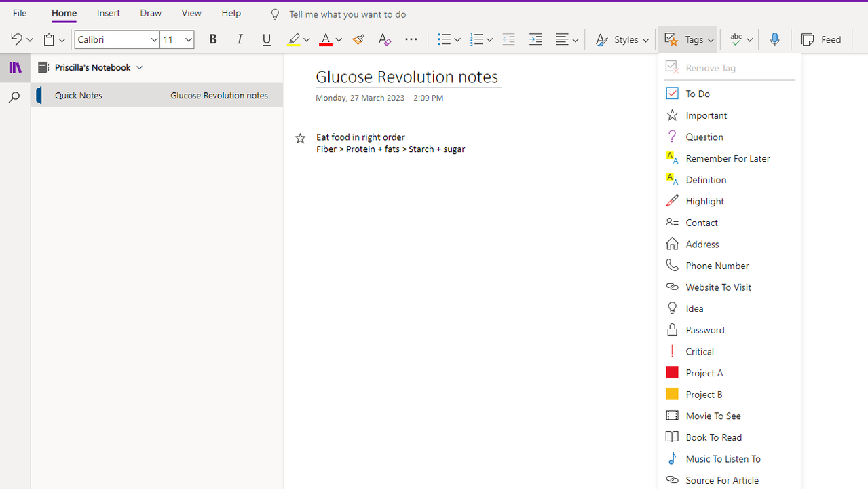
Task: Expand the Calibri font name dropdown
Action: click(154, 40)
